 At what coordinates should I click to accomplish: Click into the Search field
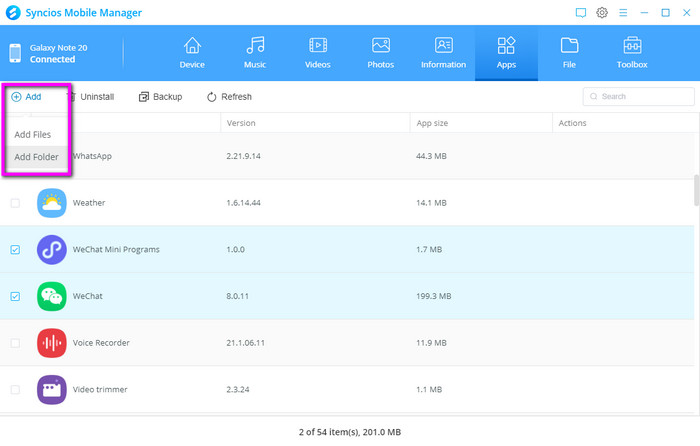tap(640, 97)
